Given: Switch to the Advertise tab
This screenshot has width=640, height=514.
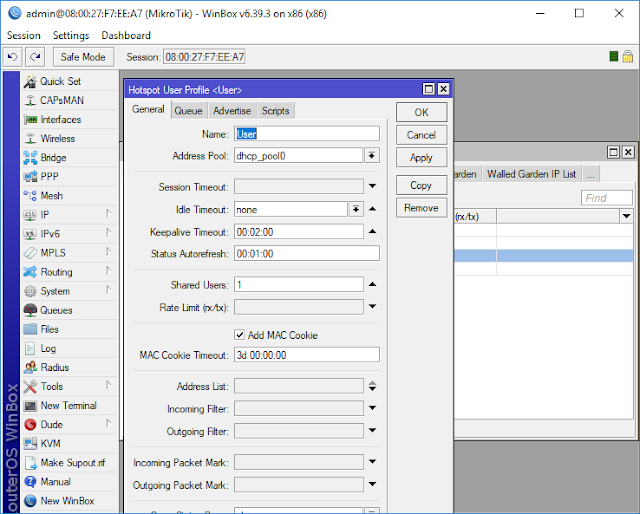Looking at the screenshot, I should [232, 111].
